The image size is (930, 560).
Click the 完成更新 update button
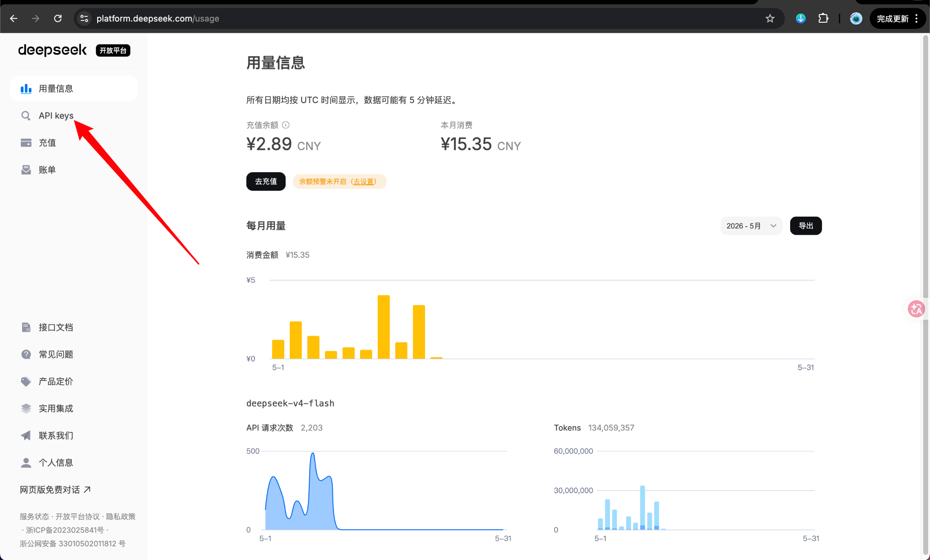pos(892,19)
